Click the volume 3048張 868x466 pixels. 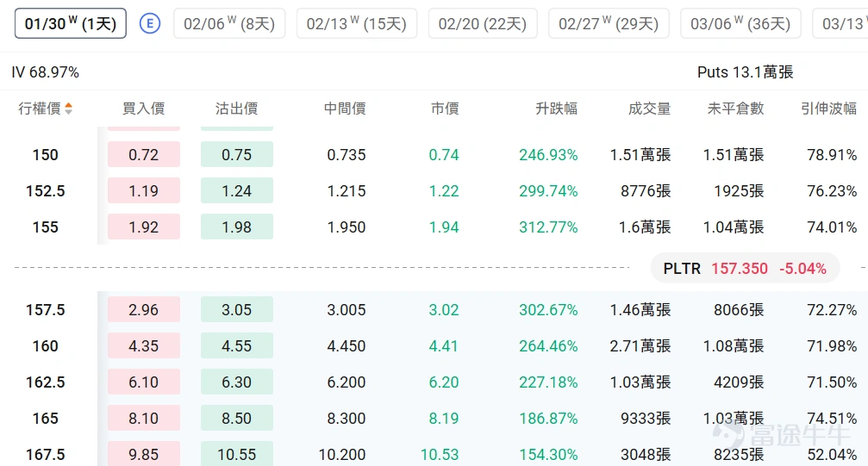tap(646, 455)
